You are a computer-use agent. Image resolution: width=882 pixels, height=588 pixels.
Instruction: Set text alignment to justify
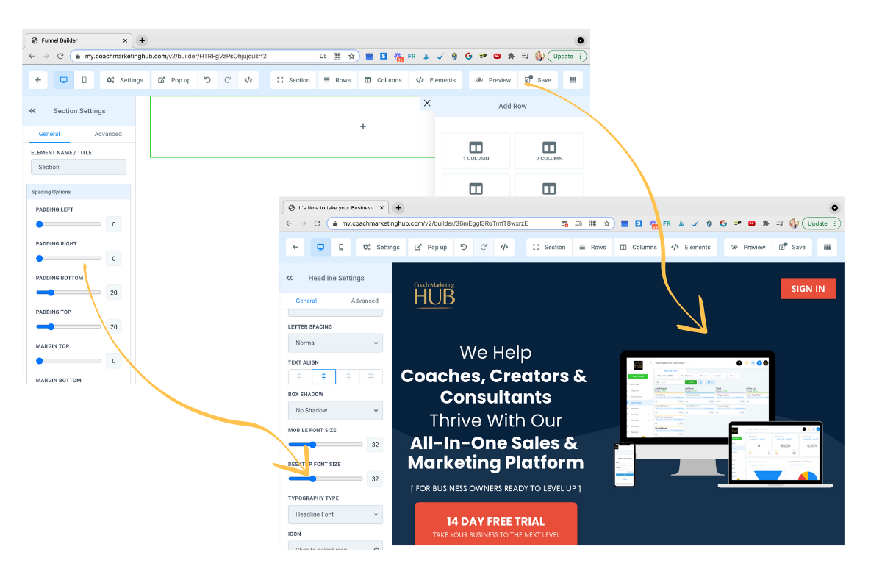371,376
